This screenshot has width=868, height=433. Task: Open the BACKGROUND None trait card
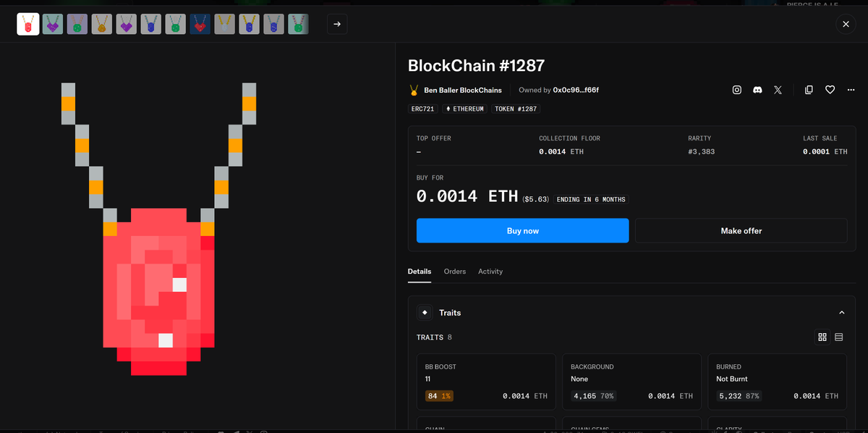tap(631, 382)
